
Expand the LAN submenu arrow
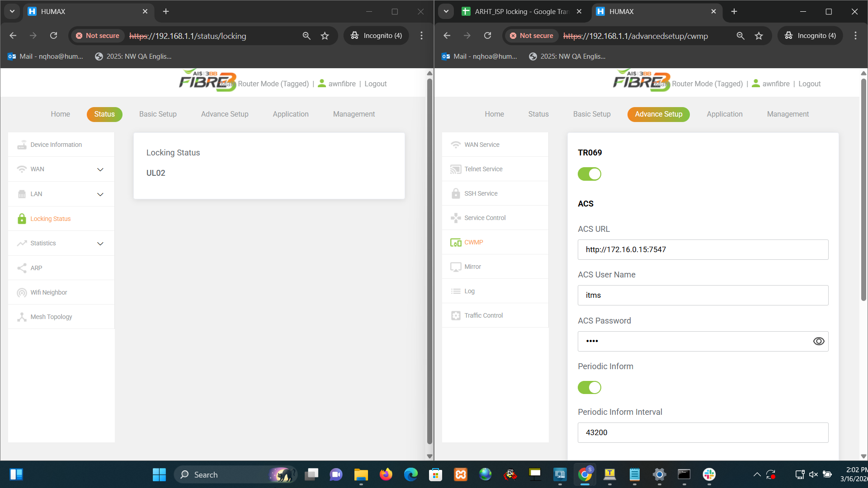(100, 194)
